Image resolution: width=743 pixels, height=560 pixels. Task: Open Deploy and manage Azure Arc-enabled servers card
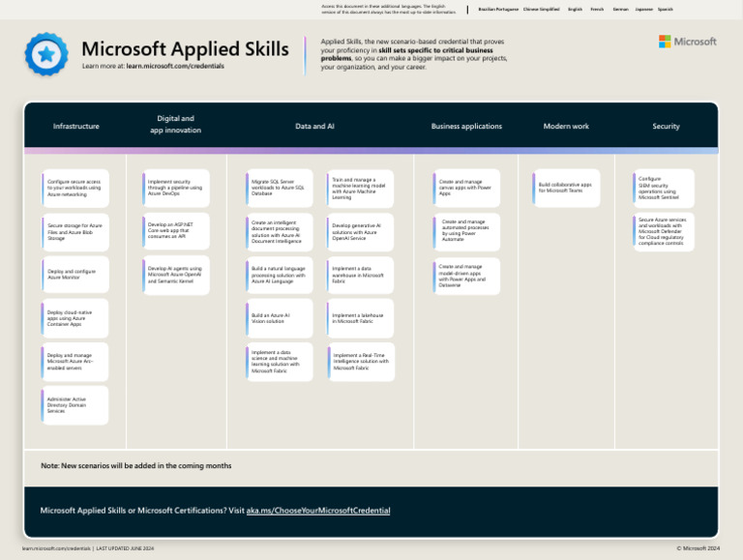74,362
